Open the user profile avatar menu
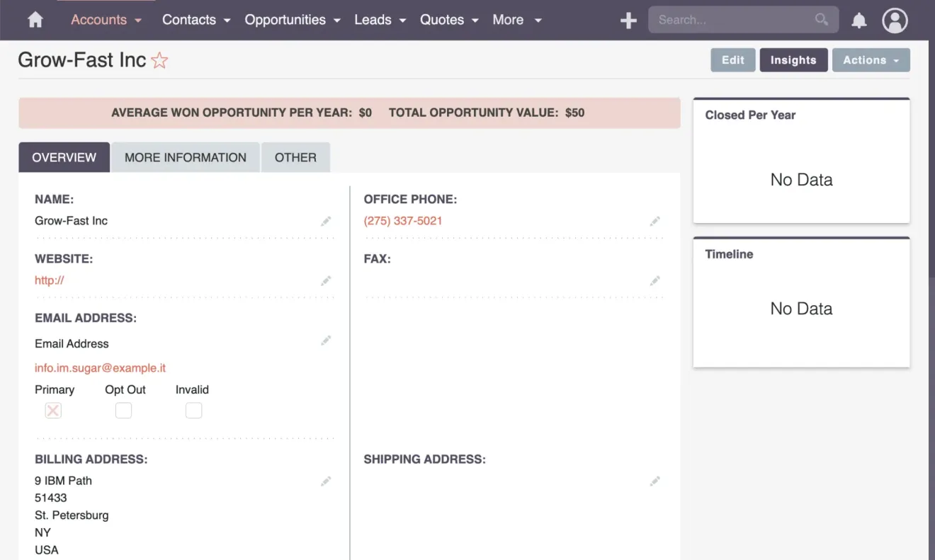This screenshot has height=560, width=935. click(x=894, y=20)
